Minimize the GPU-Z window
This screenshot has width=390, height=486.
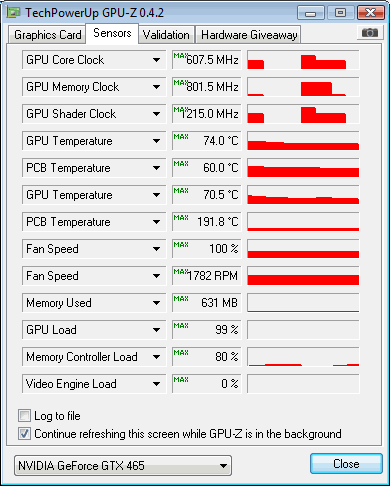click(311, 13)
